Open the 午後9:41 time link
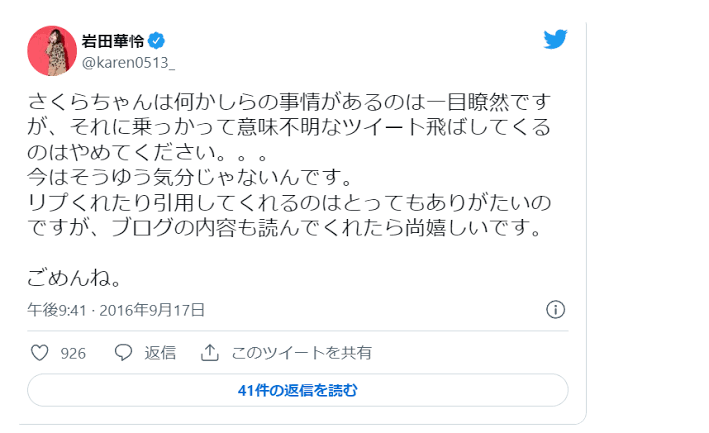709x433 pixels. pos(57,310)
